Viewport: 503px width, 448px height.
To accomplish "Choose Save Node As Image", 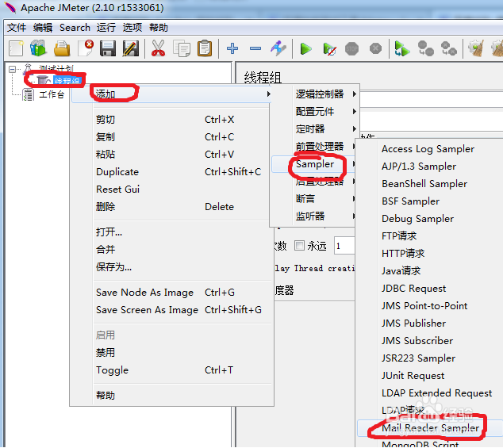I will coord(171,293).
